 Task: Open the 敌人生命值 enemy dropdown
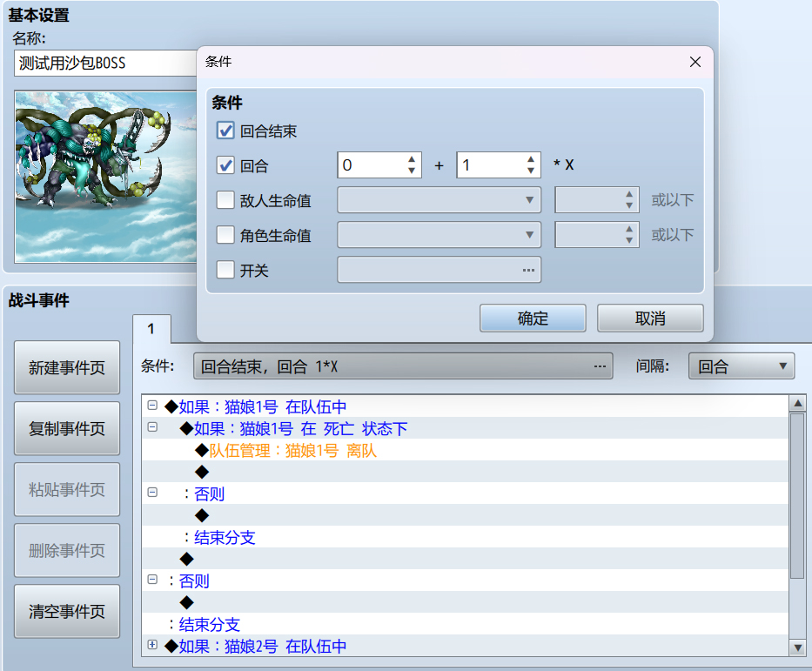(440, 200)
